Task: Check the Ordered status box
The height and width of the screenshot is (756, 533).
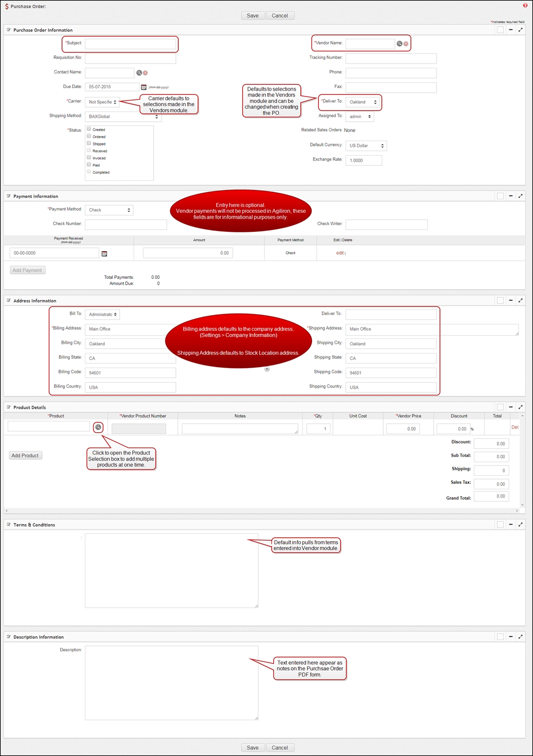Action: click(x=89, y=136)
